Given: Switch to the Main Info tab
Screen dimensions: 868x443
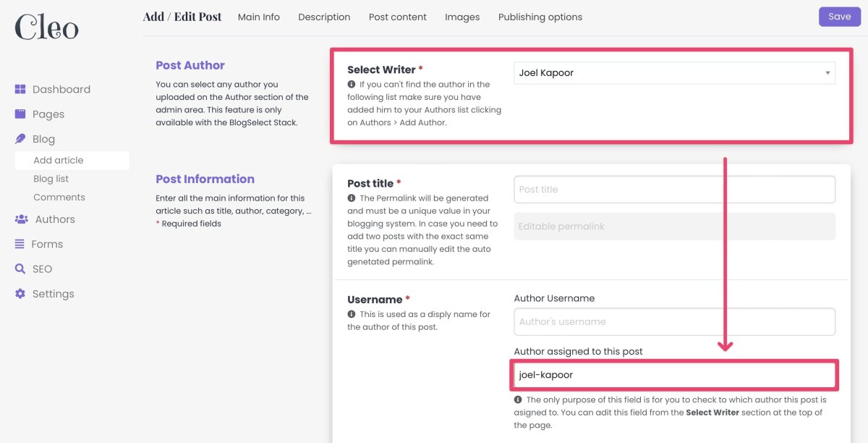Looking at the screenshot, I should [x=258, y=17].
